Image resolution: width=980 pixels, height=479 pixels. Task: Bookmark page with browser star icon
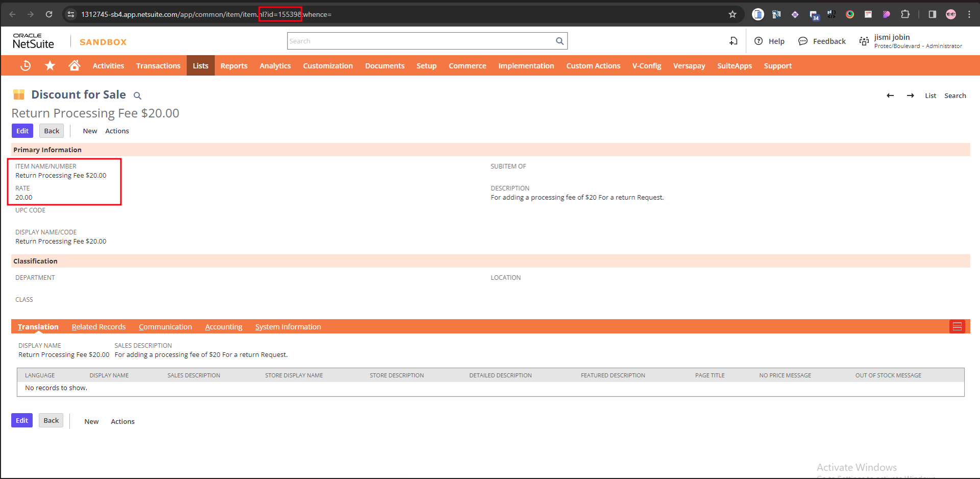(x=732, y=14)
